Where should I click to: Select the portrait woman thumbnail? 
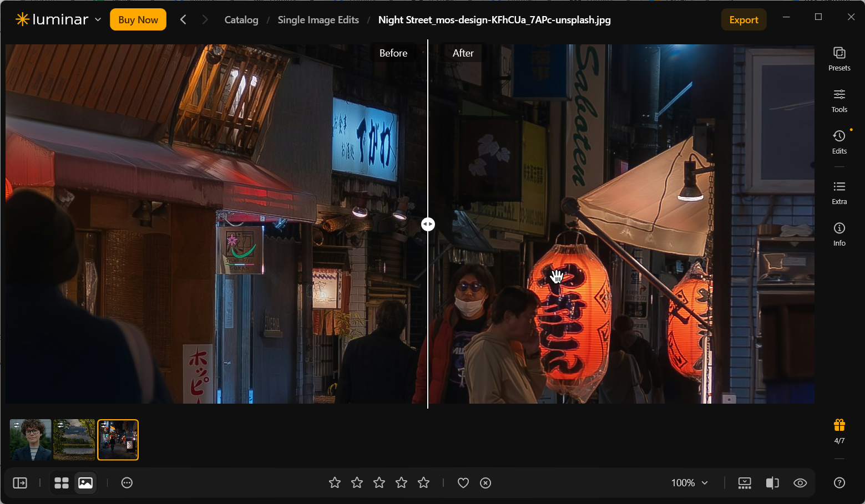(x=31, y=440)
